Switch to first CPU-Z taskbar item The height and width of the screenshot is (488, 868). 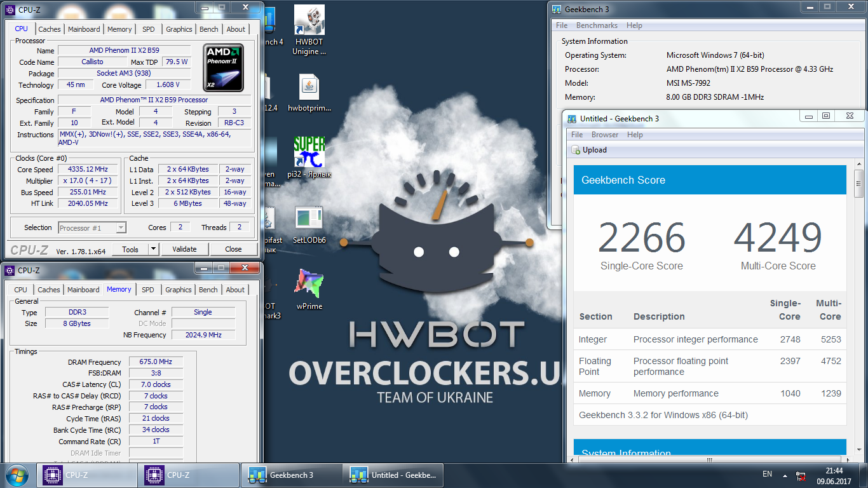(x=88, y=475)
